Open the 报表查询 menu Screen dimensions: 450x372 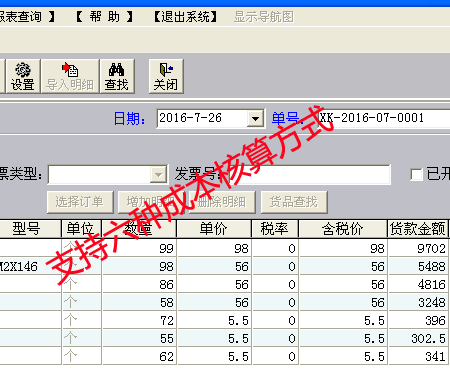click(x=27, y=16)
